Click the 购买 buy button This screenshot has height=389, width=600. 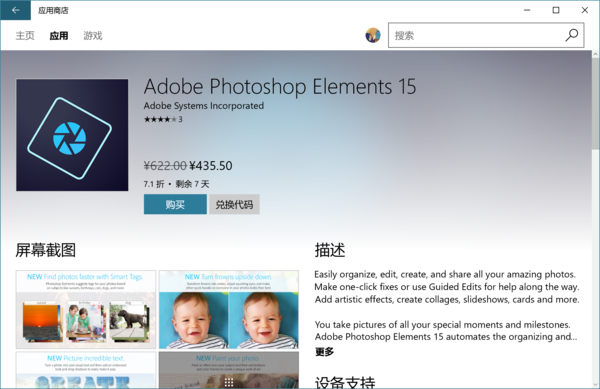[175, 204]
